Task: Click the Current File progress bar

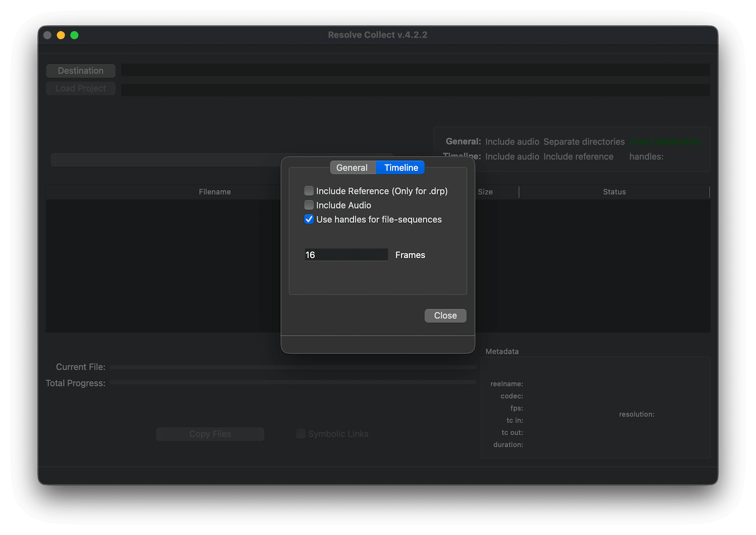Action: pyautogui.click(x=293, y=367)
